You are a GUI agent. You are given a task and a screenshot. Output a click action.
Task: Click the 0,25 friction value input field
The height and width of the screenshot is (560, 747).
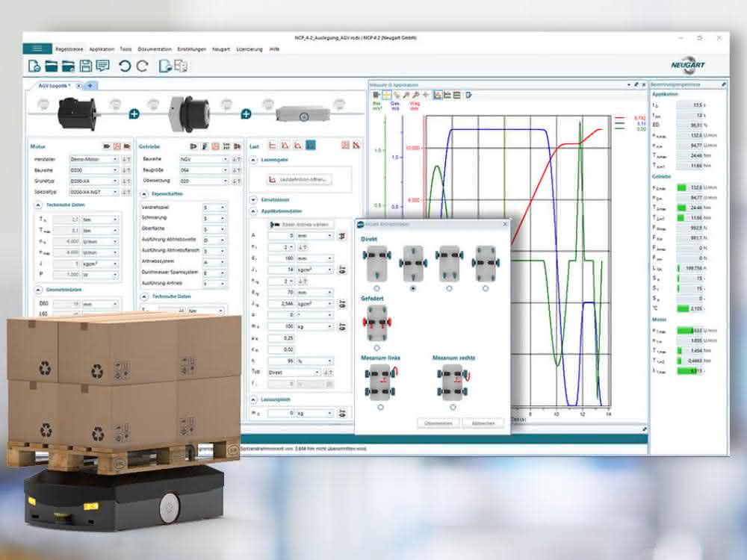[282, 338]
